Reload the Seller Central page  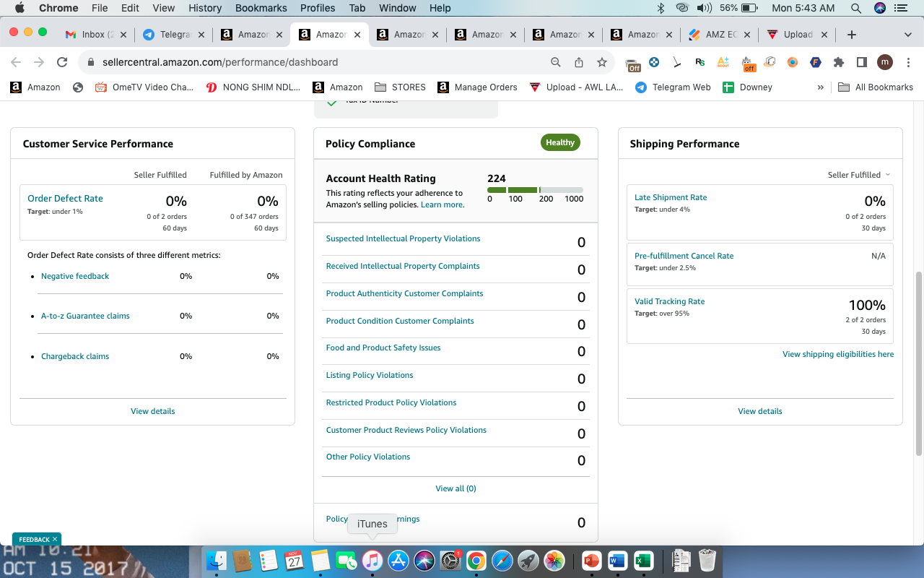tap(62, 62)
